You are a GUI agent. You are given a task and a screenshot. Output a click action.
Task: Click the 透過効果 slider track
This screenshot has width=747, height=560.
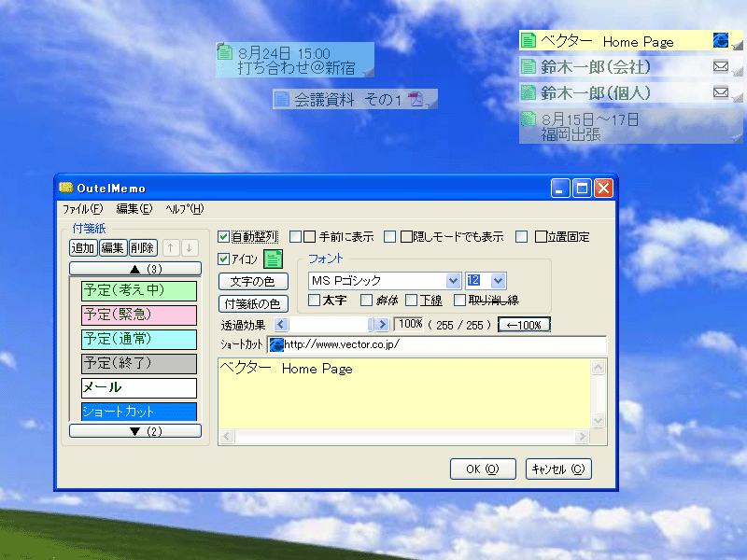point(331,325)
